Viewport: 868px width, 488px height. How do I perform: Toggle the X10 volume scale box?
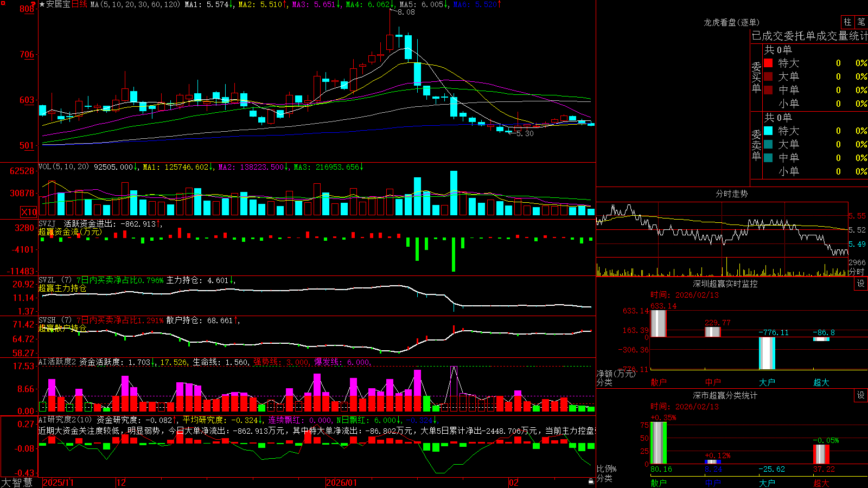29,212
